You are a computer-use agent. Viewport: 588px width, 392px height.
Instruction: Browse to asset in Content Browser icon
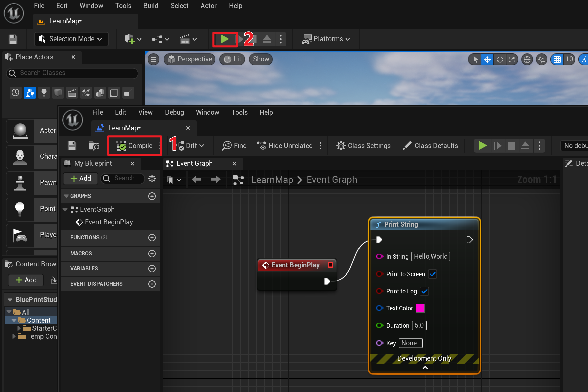point(94,146)
